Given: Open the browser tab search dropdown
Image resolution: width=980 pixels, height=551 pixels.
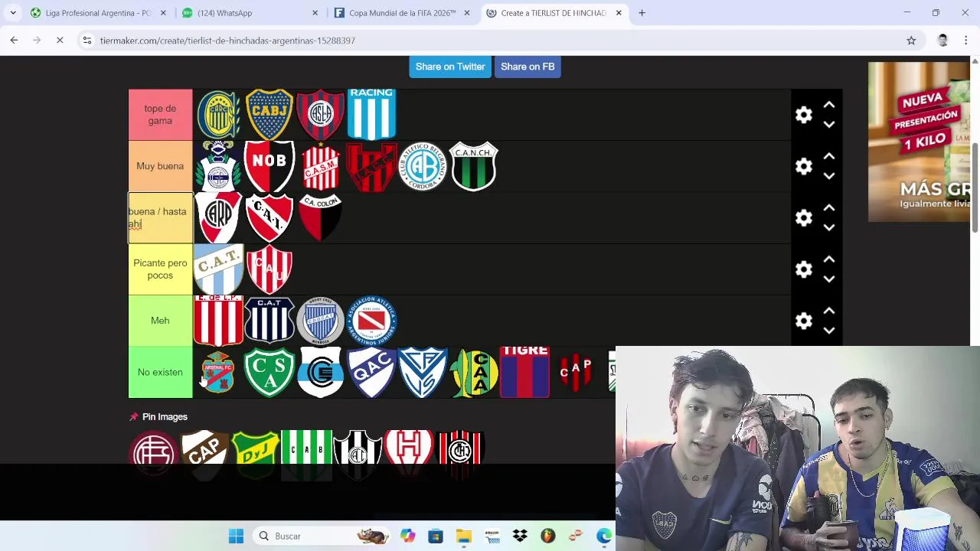Looking at the screenshot, I should [13, 13].
